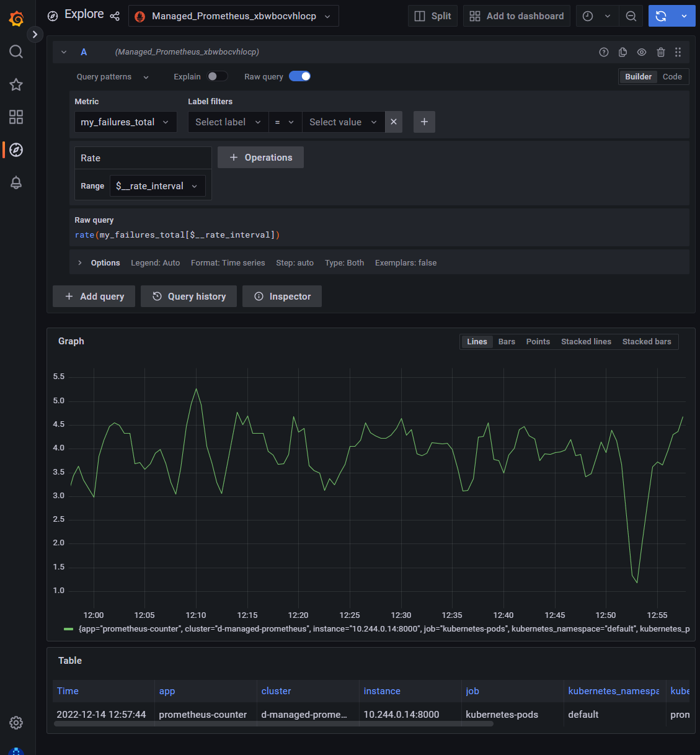Viewport: 700px width, 755px height.
Task: Enable the Explain toggle
Action: pyautogui.click(x=217, y=76)
